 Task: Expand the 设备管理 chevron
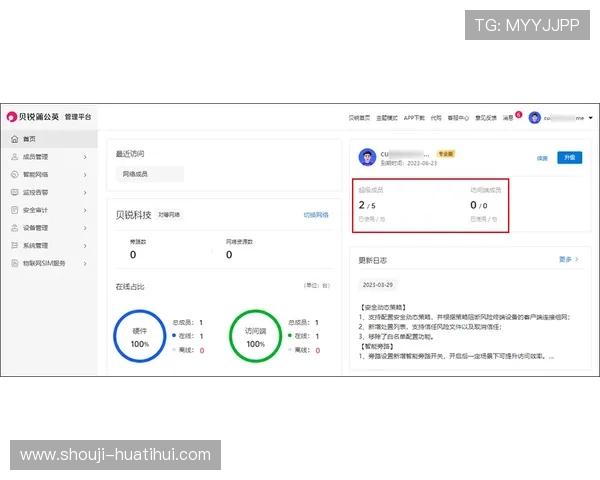85,228
